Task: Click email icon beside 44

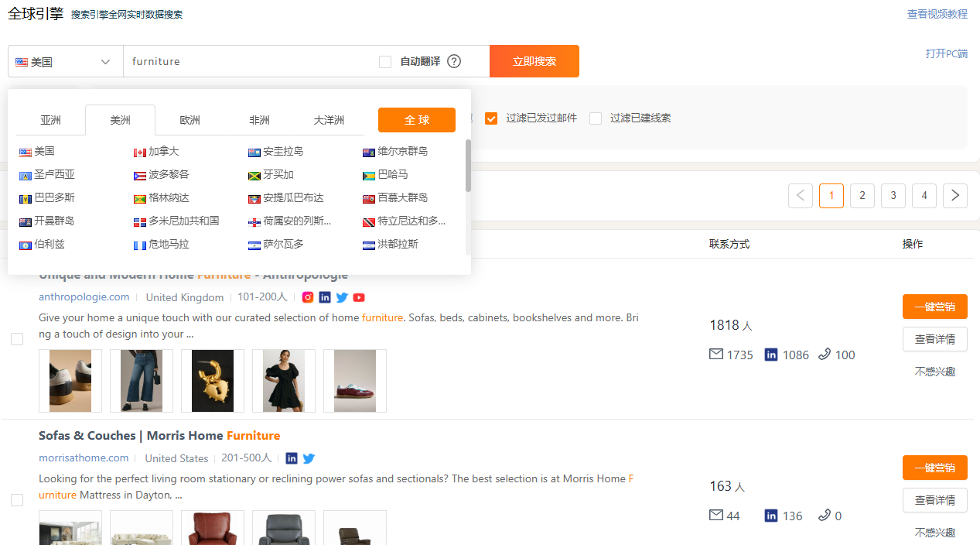Action: point(716,516)
